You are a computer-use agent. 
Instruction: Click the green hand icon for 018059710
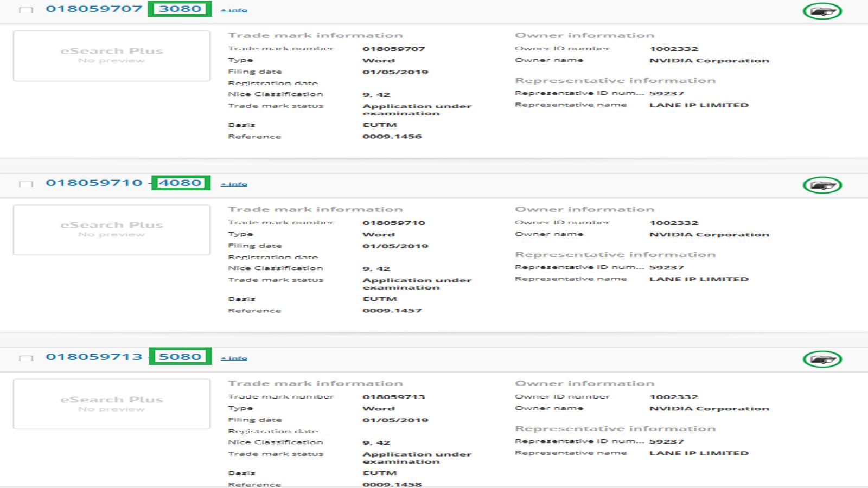(x=822, y=185)
